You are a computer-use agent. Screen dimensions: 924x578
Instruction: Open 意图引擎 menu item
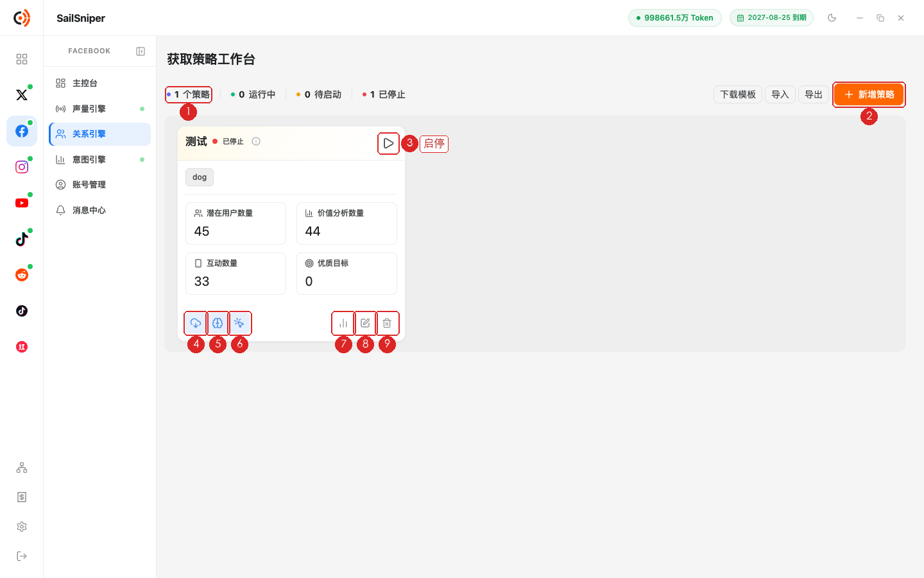pyautogui.click(x=100, y=159)
